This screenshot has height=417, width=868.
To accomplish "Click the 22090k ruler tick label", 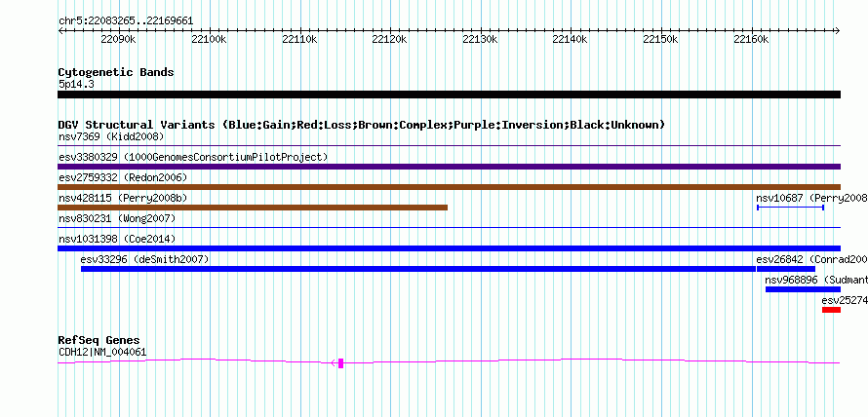I will (x=118, y=40).
